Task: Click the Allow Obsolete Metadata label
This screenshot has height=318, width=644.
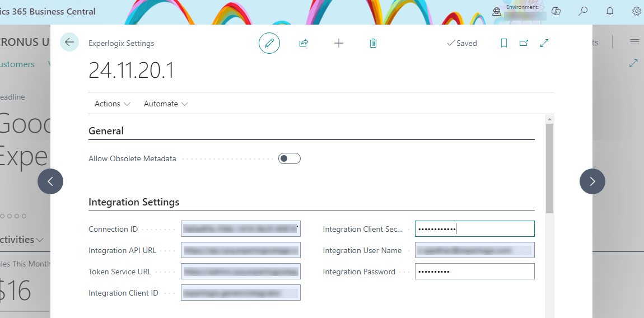Action: click(x=132, y=158)
